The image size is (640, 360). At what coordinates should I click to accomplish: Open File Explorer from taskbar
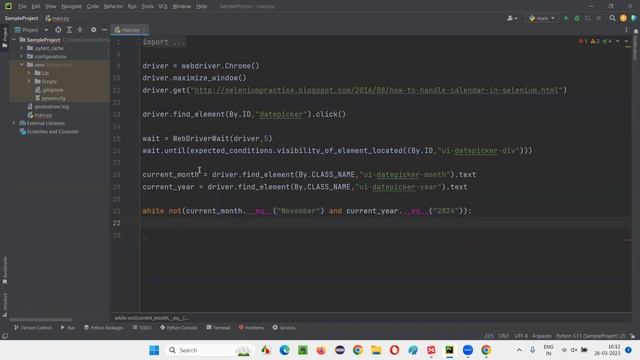(376, 350)
